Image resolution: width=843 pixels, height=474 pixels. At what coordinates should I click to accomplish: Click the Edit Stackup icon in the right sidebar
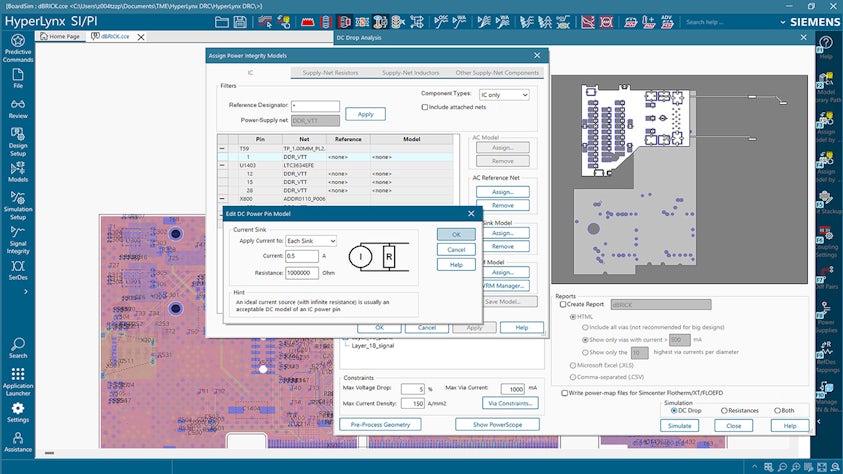click(826, 202)
